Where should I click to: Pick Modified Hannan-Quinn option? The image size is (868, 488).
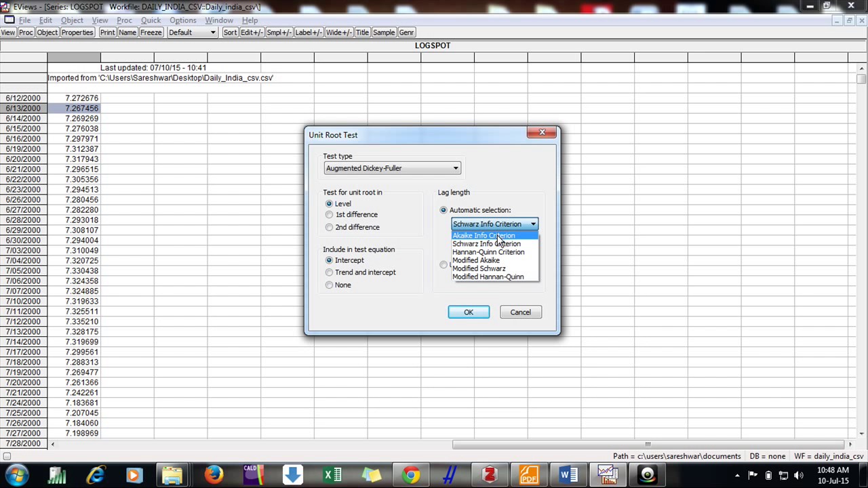(x=495, y=277)
